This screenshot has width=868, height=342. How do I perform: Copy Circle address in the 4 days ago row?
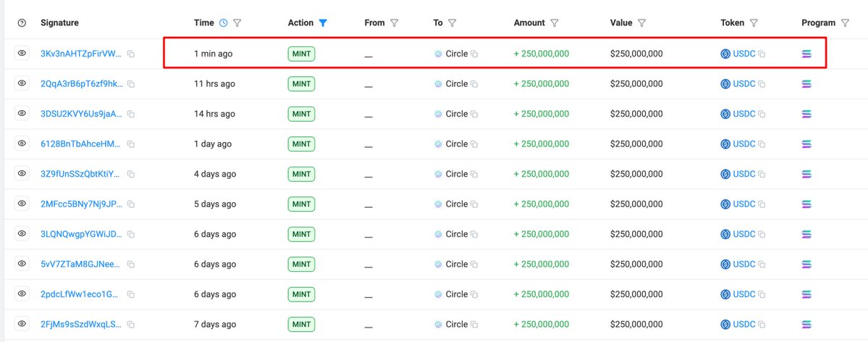474,174
